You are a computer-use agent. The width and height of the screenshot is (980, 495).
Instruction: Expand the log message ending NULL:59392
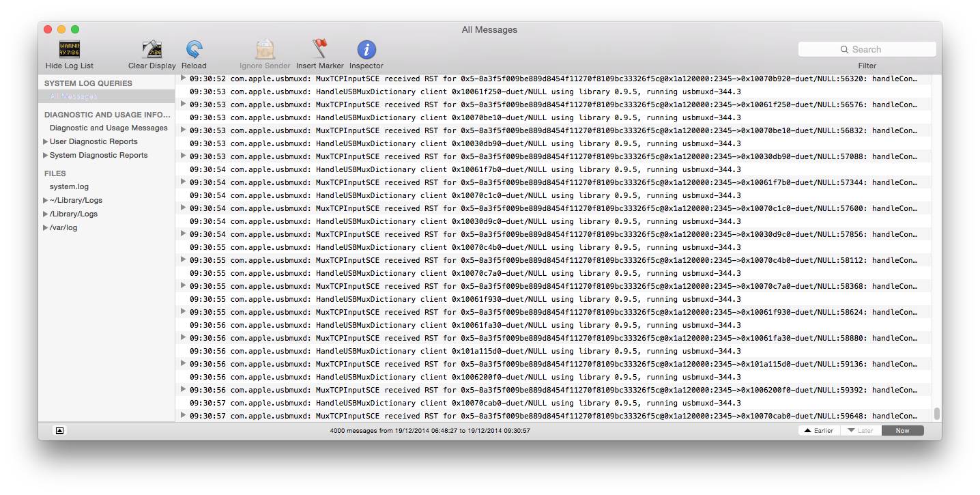point(183,389)
